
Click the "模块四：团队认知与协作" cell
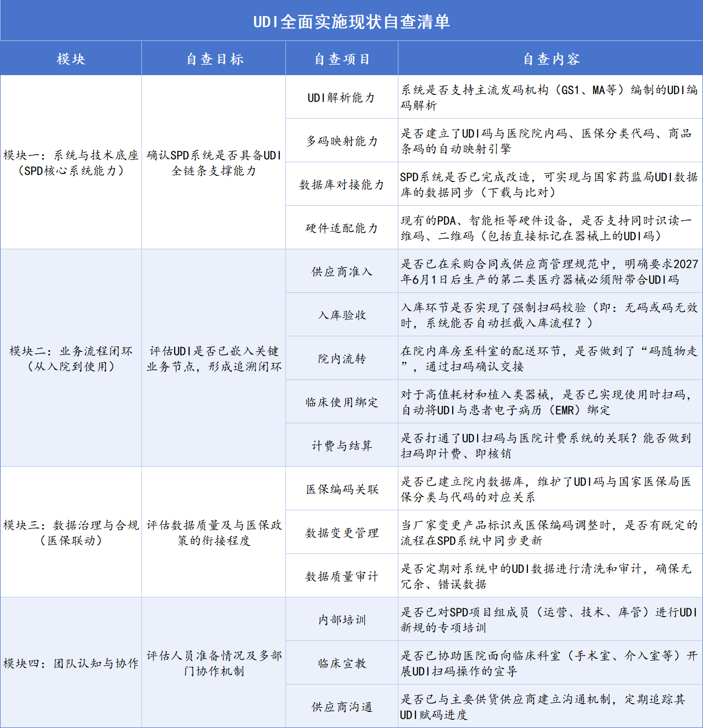tap(71, 663)
